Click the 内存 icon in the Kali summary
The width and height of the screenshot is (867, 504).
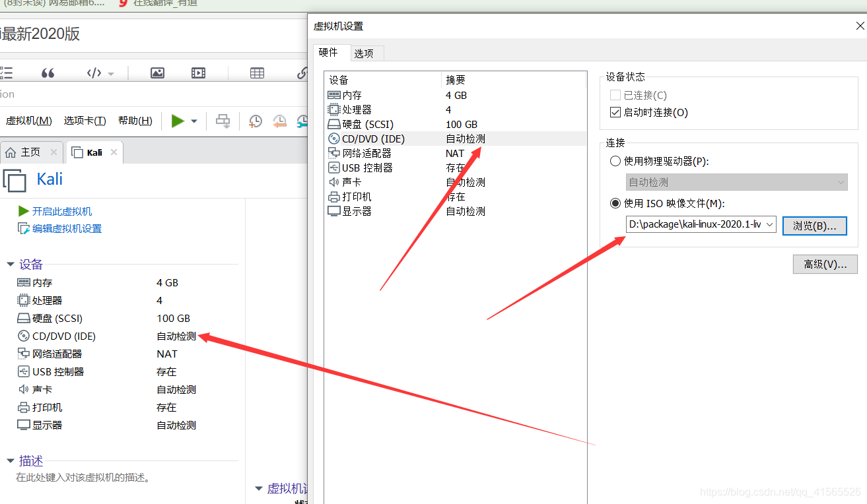pos(24,282)
